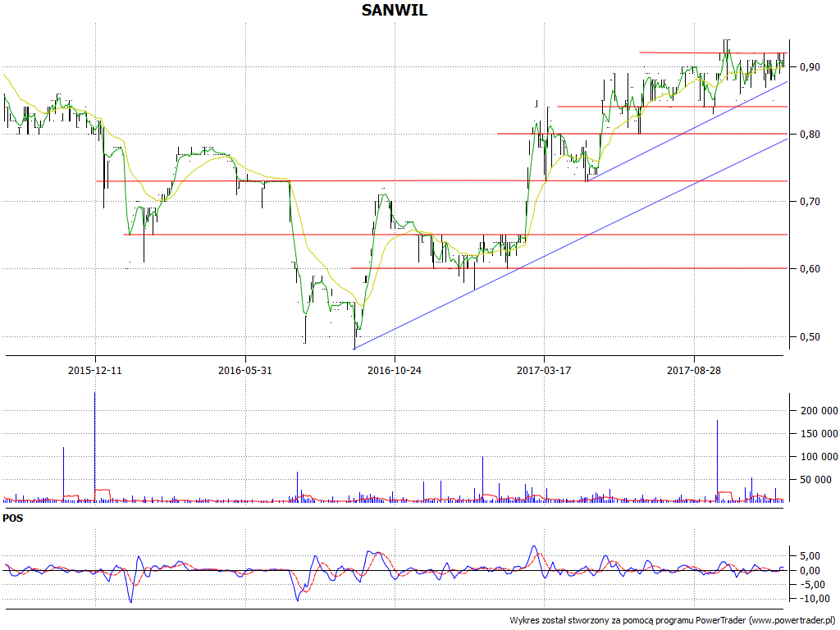This screenshot has width=840, height=630.
Task: Select the 2015-12-11 date label
Action: click(95, 370)
